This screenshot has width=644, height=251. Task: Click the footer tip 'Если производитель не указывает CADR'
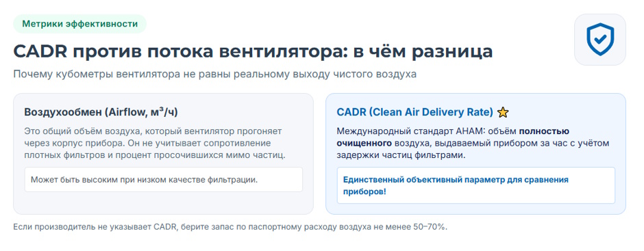[x=230, y=227]
